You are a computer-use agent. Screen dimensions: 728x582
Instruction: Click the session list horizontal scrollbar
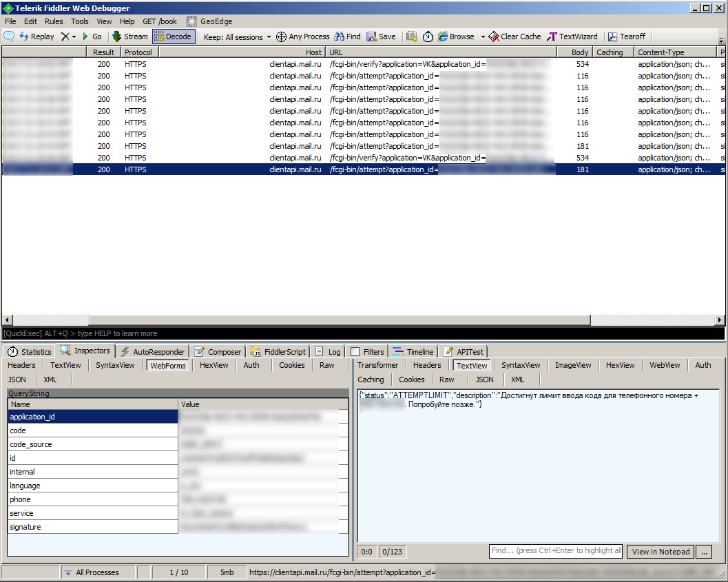[x=339, y=320]
